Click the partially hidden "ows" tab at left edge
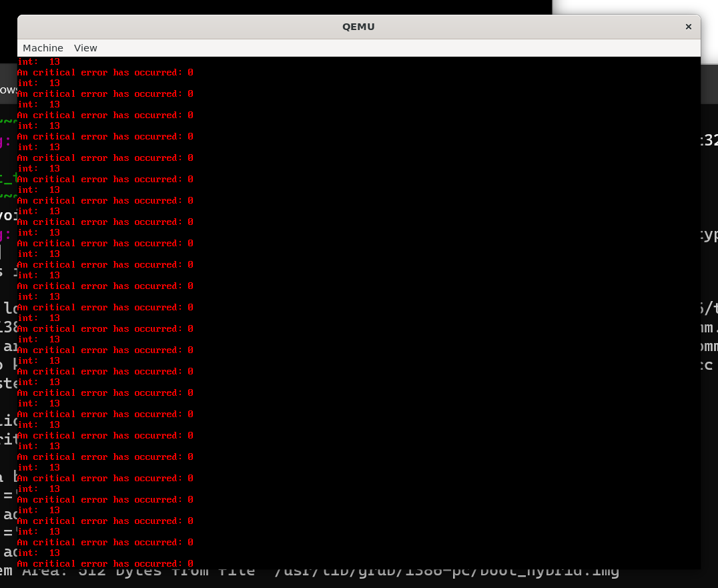Image resolution: width=718 pixels, height=588 pixels. click(8, 89)
